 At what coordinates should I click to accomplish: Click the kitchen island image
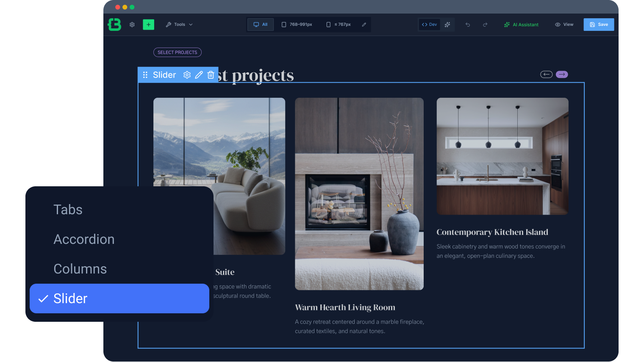502,156
